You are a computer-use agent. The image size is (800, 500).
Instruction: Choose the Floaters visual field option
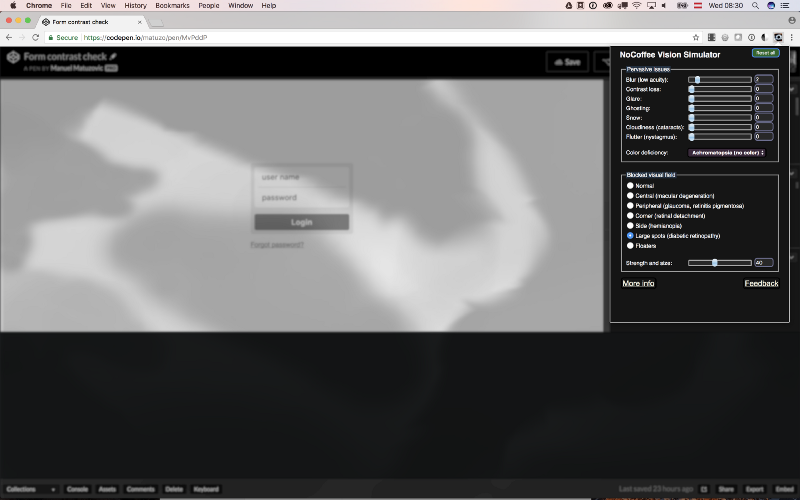click(x=630, y=245)
